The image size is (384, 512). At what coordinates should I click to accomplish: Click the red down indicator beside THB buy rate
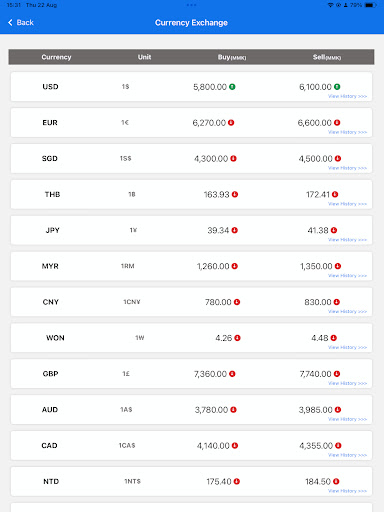(235, 194)
